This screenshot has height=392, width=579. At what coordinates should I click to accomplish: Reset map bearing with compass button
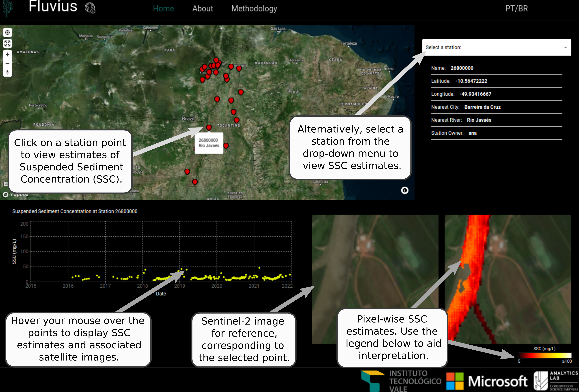(7, 72)
